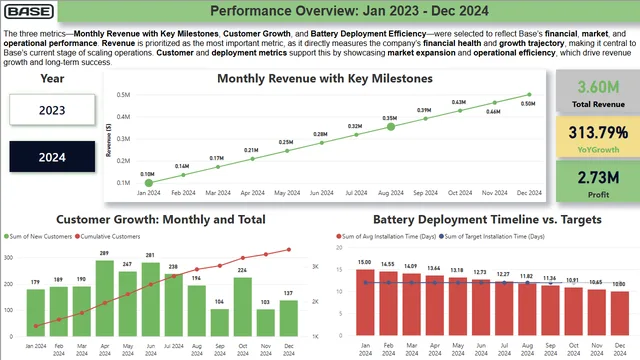Click the 0.50M revenue data label
Viewport: 640px width, 360px height.
click(528, 104)
